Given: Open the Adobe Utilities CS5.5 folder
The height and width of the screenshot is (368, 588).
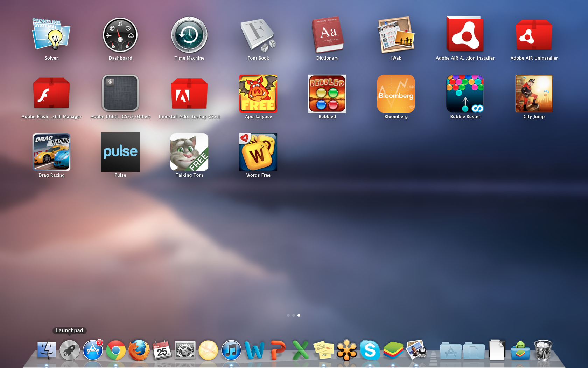Looking at the screenshot, I should coord(120,94).
